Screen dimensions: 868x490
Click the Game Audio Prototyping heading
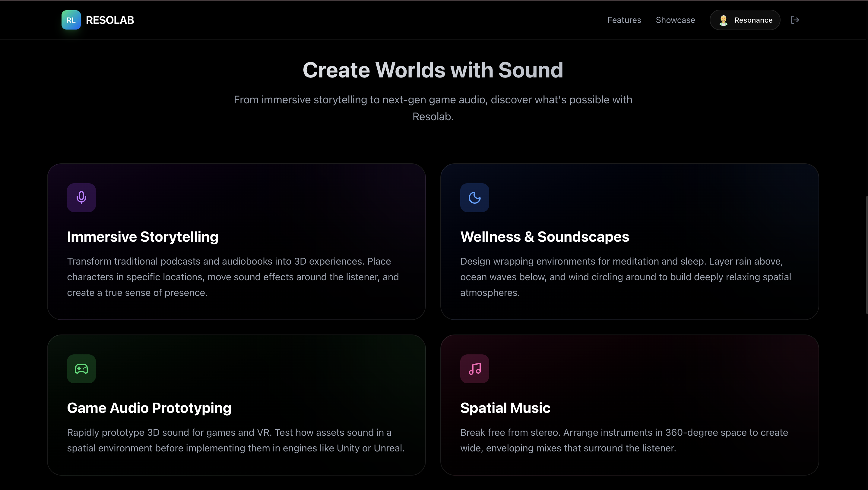pyautogui.click(x=149, y=408)
